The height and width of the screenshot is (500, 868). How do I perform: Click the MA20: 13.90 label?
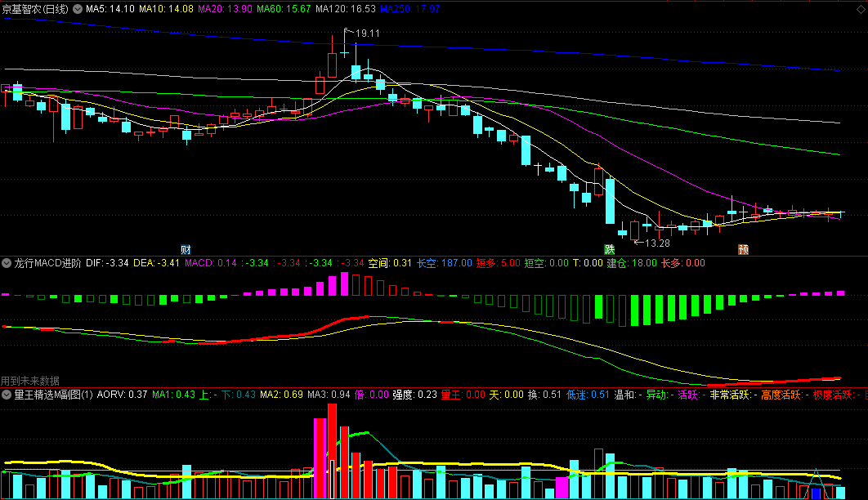[225, 9]
